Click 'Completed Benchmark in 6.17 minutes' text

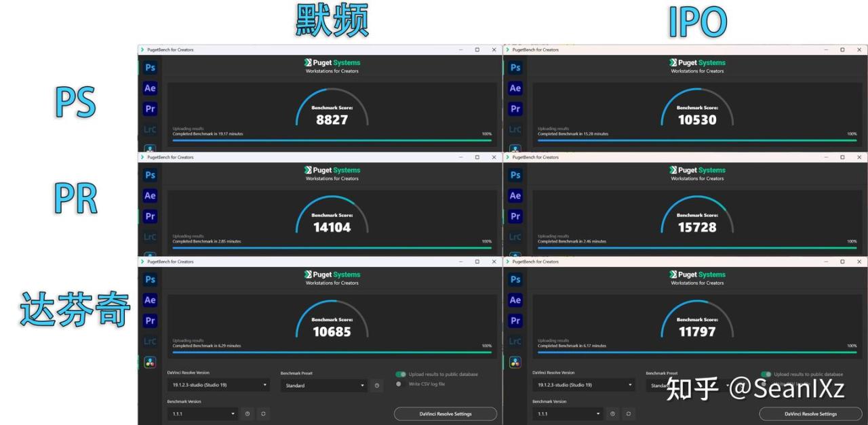click(x=572, y=346)
